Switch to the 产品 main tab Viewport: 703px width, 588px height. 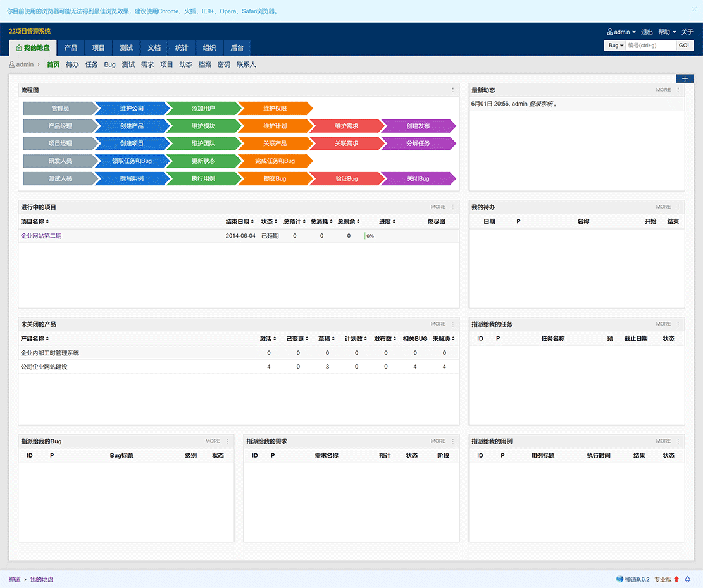tap(71, 48)
